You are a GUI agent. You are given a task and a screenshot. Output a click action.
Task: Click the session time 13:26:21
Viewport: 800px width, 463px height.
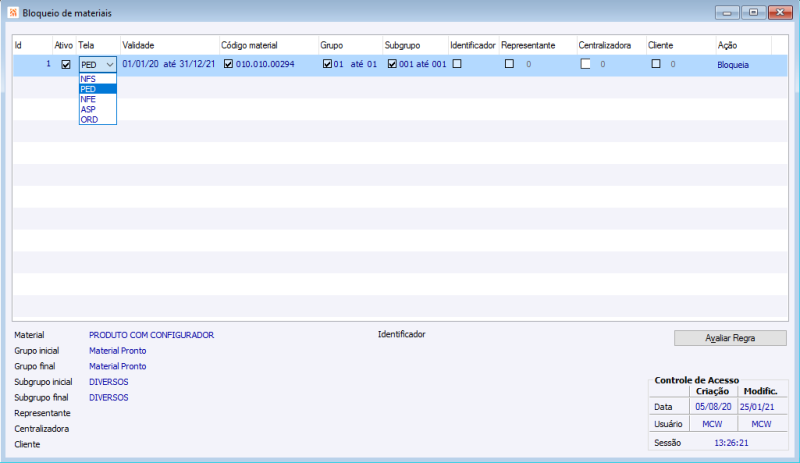coord(731,443)
